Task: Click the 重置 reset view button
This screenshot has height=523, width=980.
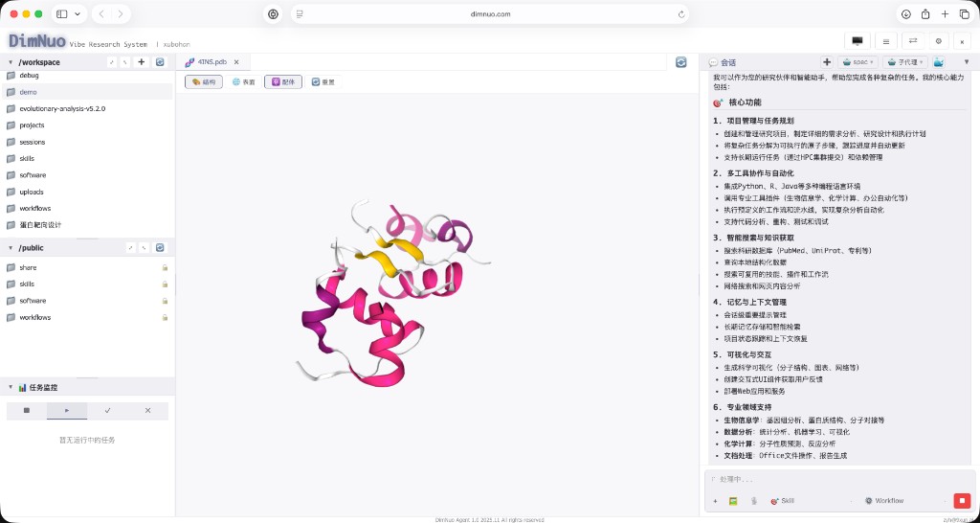Action: point(323,82)
